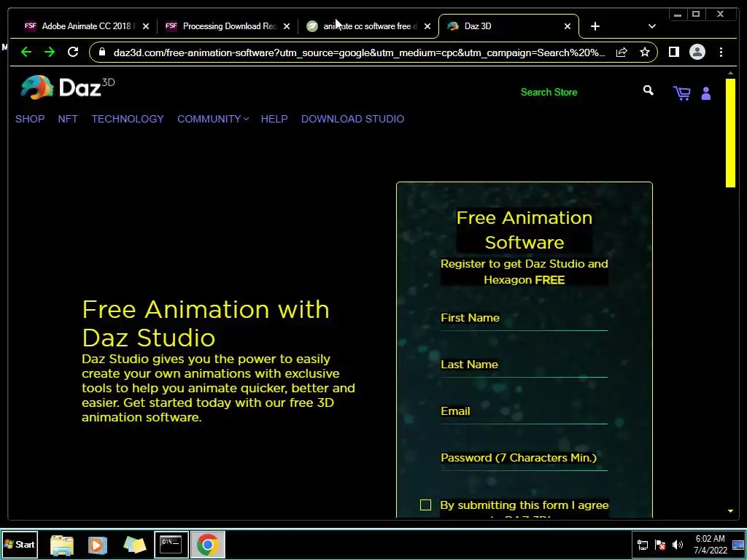The image size is (747, 560).
Task: Click the yellow page scrollbar thumb
Action: coord(730,133)
